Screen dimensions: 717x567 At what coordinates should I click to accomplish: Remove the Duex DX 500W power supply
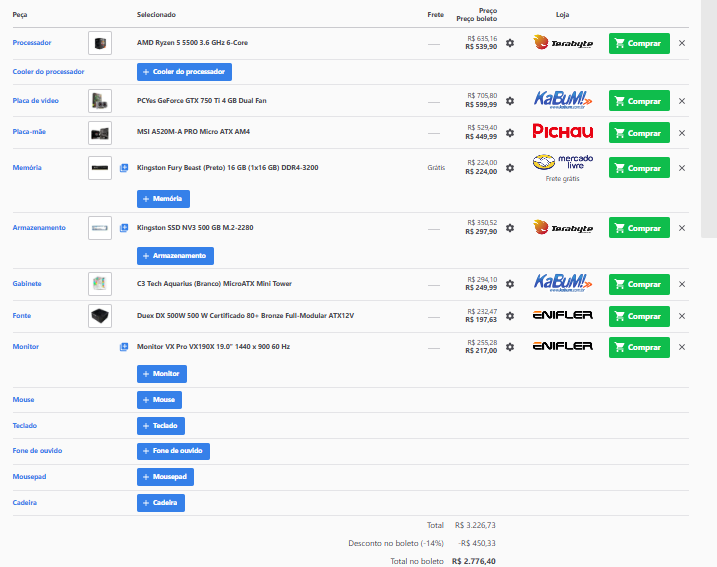pos(682,316)
